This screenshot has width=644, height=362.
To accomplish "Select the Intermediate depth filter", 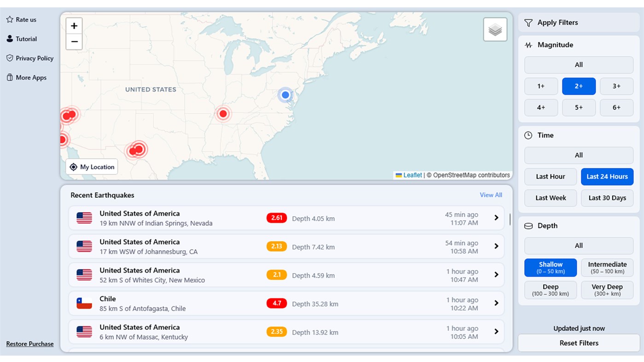I will coord(607,268).
